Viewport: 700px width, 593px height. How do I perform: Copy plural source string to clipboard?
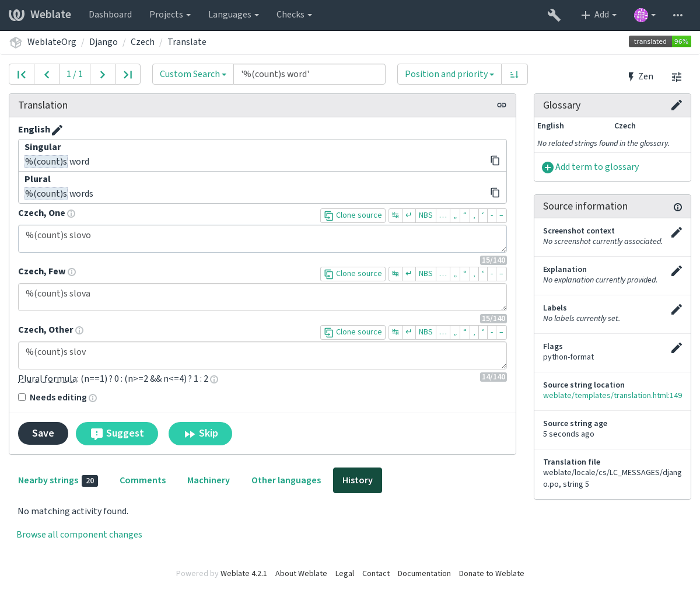point(495,193)
